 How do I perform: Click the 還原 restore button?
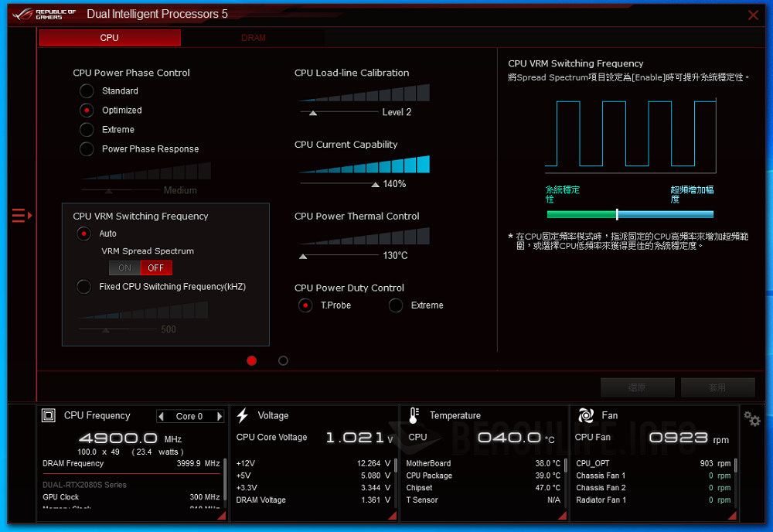637,387
